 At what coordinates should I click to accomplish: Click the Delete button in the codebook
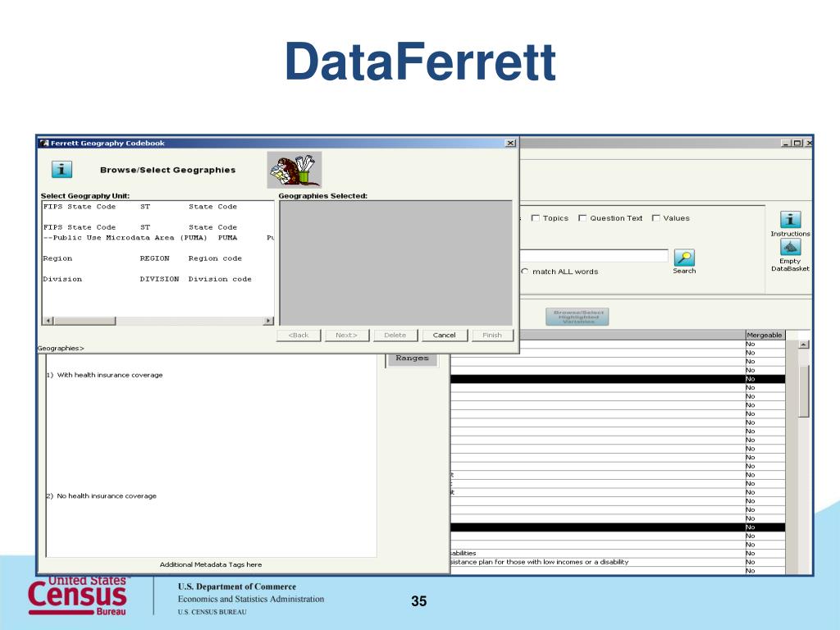click(x=395, y=336)
